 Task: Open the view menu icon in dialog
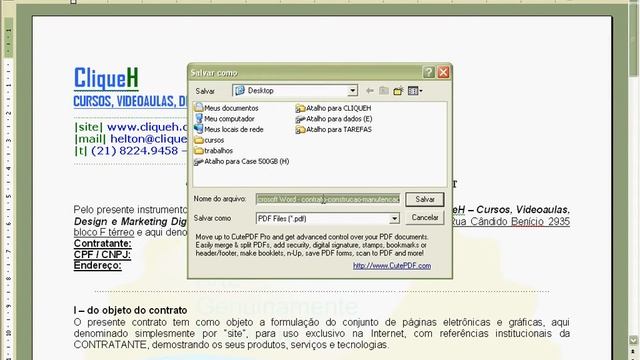click(415, 91)
